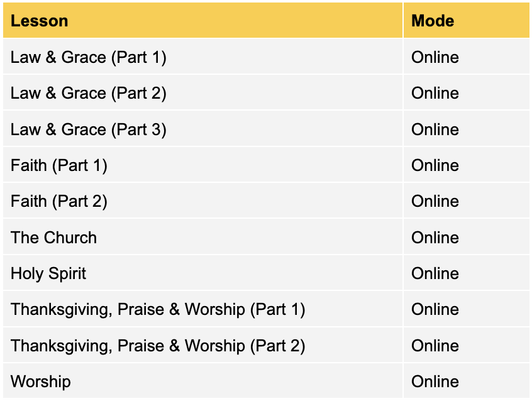Select Online mode for Thanksgiving, Praise & Worship (Part 2)
Viewport: 532px width, 401px height.
click(x=435, y=346)
